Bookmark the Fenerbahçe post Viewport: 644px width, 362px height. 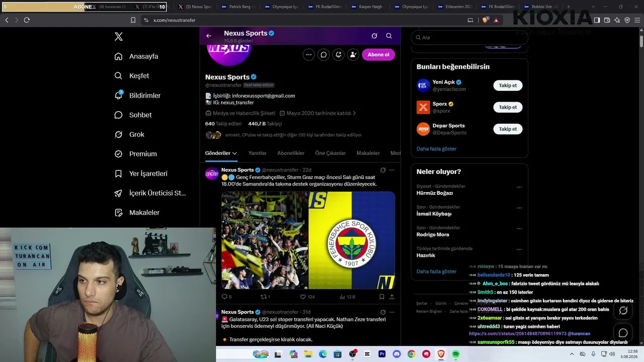click(382, 297)
